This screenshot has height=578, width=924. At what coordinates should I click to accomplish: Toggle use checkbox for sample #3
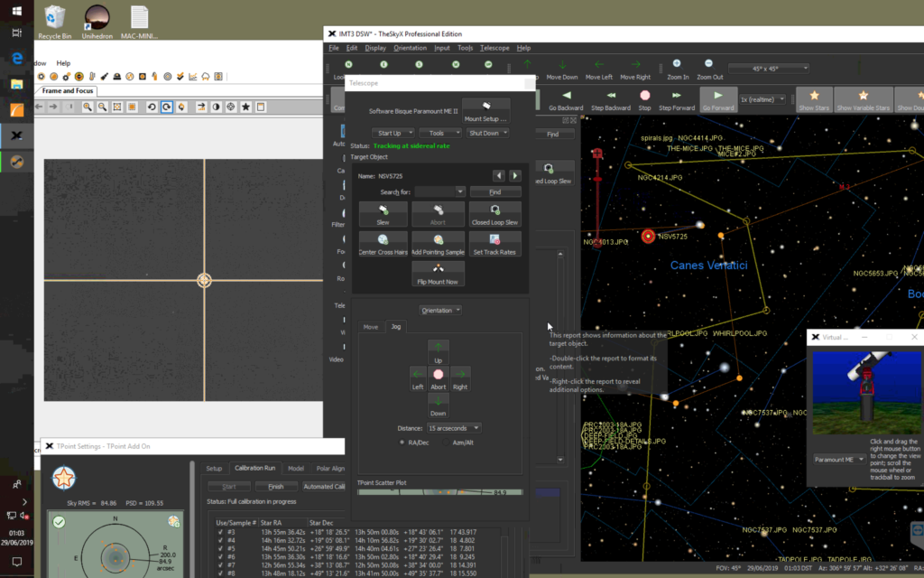[220, 532]
